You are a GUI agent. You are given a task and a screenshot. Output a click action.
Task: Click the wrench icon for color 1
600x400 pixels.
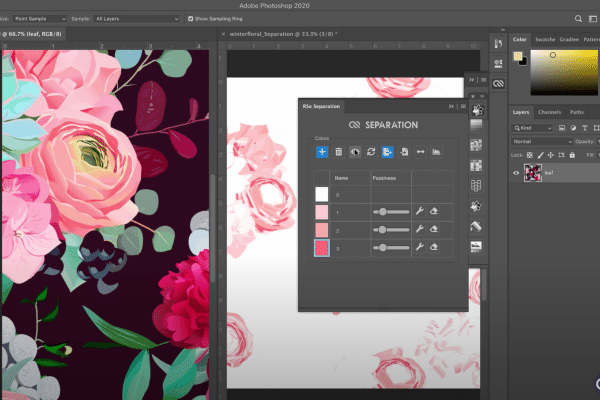pyautogui.click(x=420, y=212)
